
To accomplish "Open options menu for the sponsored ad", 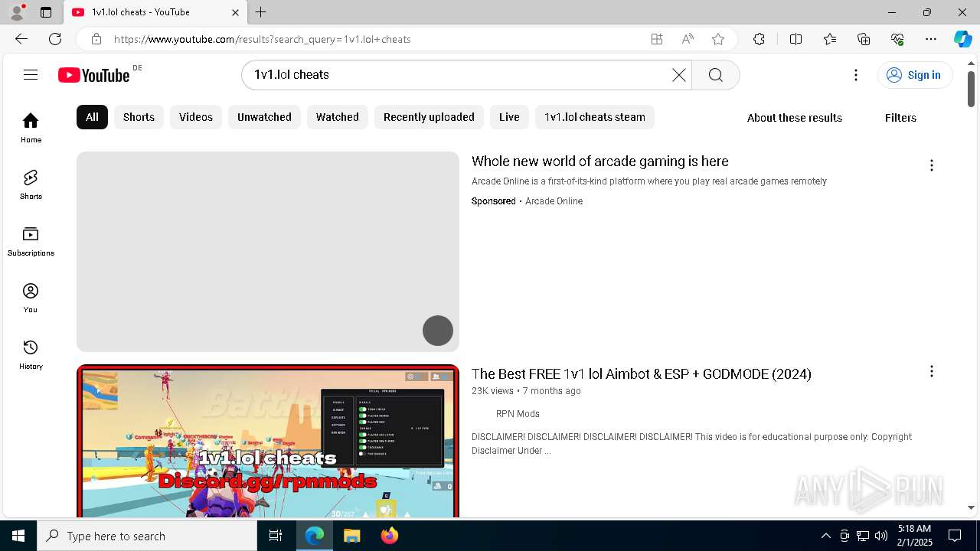I will (x=931, y=165).
